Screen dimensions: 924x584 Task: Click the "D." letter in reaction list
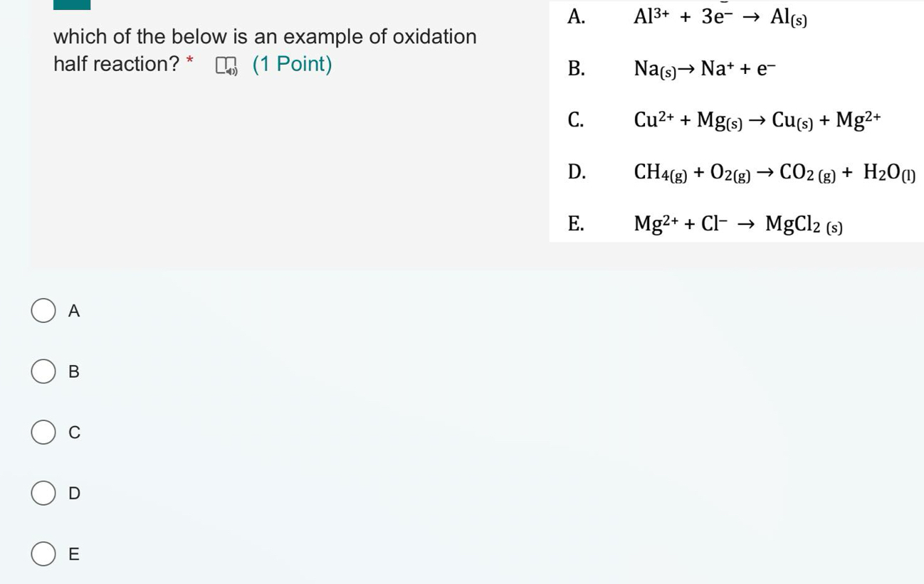[x=576, y=171]
